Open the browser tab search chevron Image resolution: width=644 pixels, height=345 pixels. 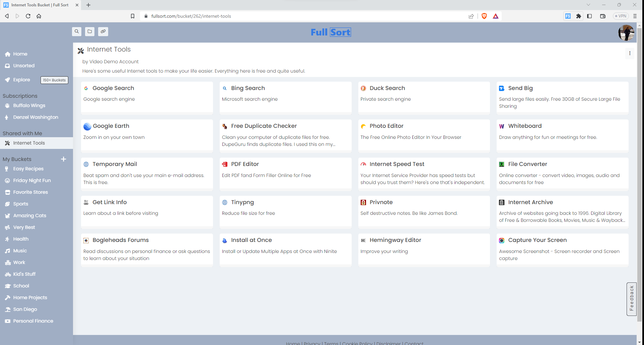click(588, 5)
